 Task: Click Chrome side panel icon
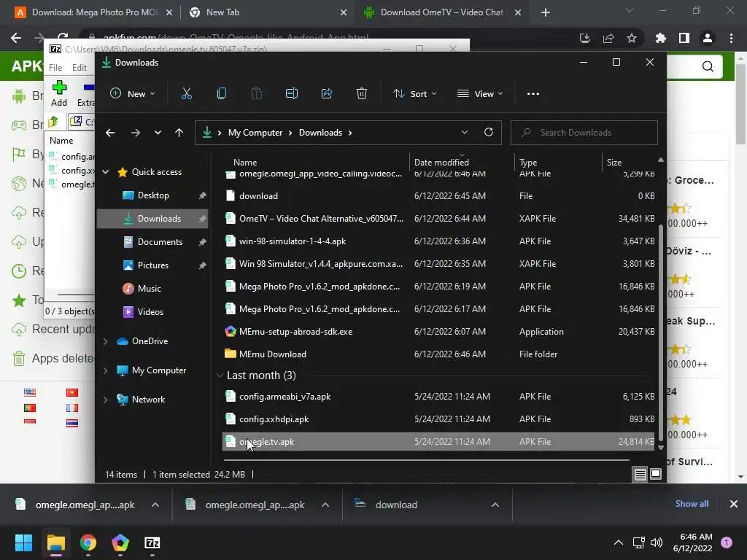pos(684,38)
